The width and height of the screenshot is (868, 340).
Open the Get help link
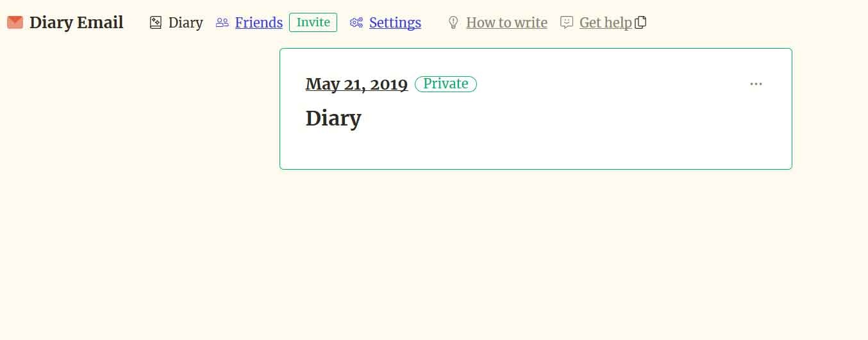[605, 22]
